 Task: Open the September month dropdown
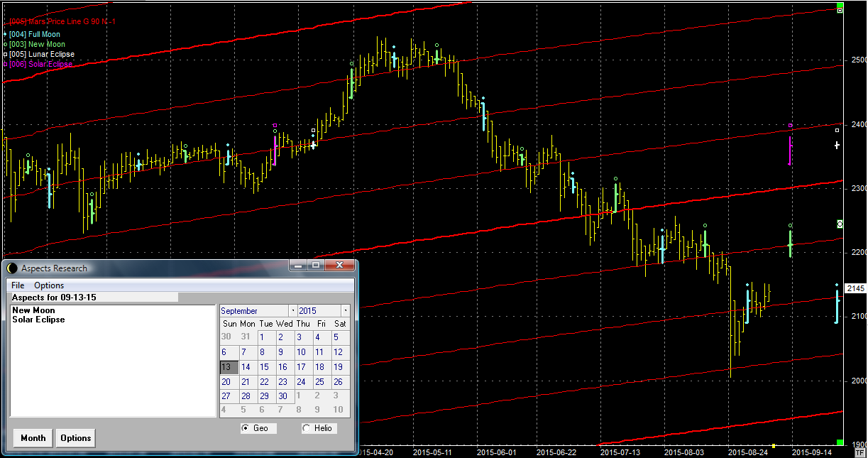point(292,311)
